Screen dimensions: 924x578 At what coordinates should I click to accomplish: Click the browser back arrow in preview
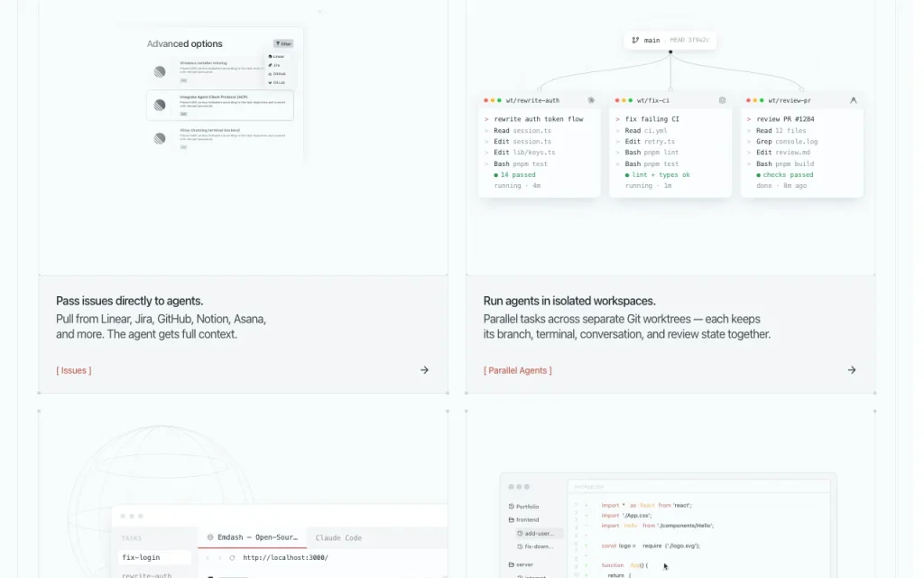point(208,558)
